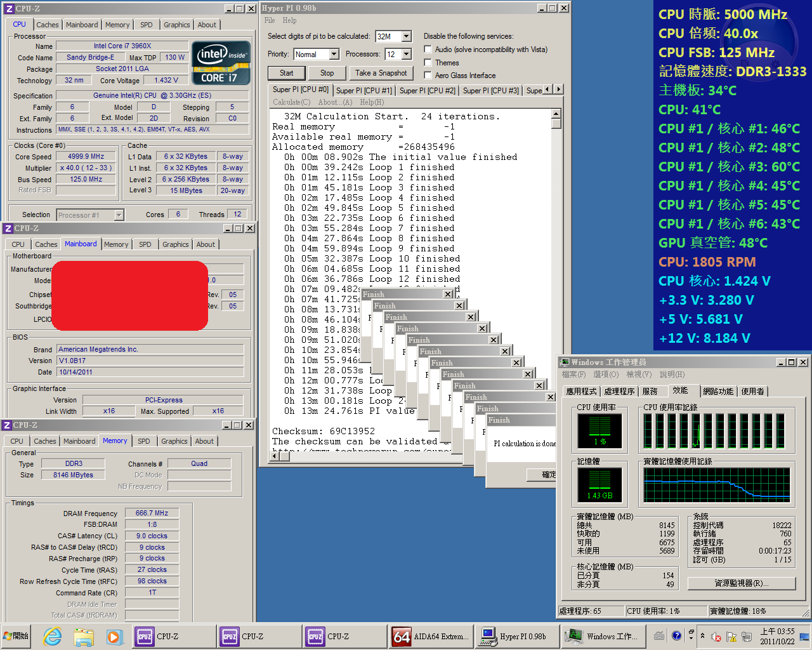812x650 pixels.
Task: Click the Core Speed value 4999.9 MHz
Action: (x=86, y=156)
